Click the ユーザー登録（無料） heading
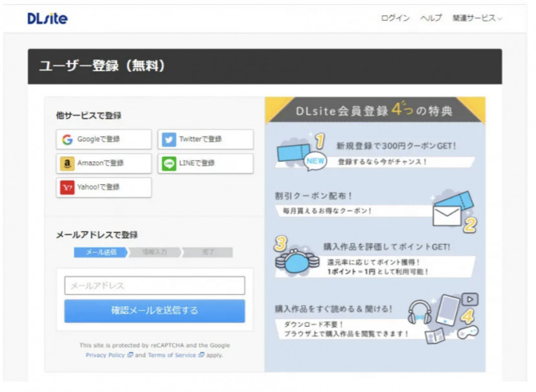 (x=102, y=65)
